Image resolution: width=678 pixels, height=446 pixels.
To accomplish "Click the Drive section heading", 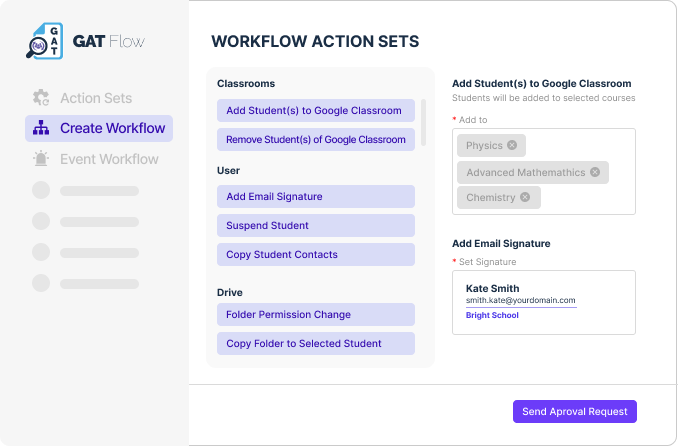I will tap(230, 292).
